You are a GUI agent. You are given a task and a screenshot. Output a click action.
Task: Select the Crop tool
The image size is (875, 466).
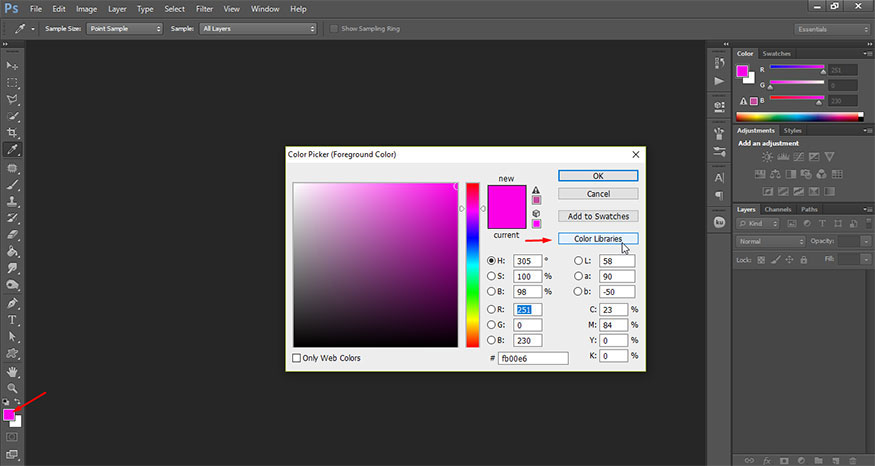tap(13, 133)
